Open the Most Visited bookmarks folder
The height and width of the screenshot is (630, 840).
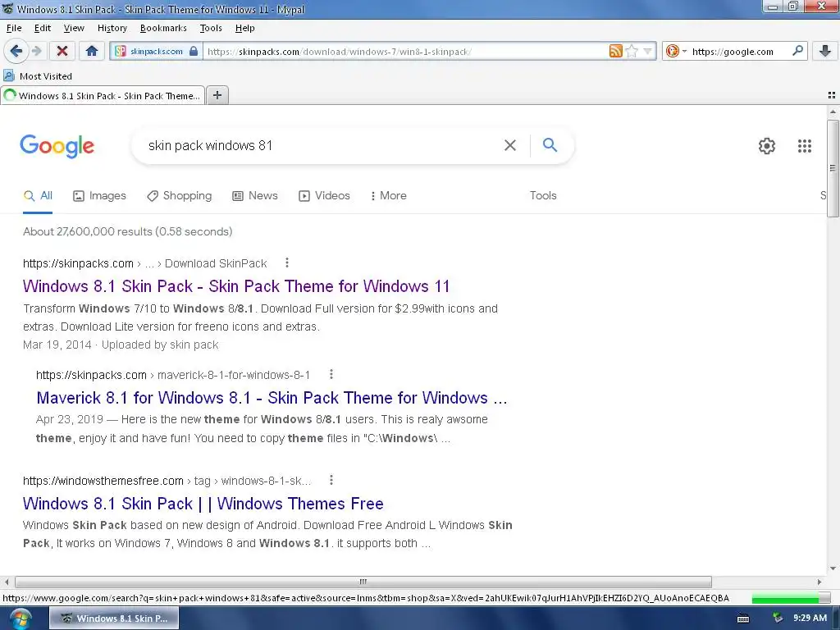[38, 76]
